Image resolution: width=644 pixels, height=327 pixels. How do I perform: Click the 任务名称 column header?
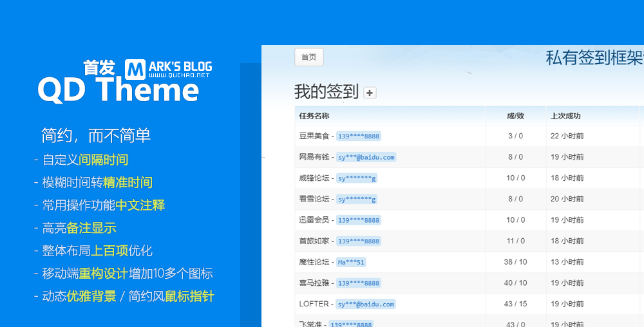point(314,116)
